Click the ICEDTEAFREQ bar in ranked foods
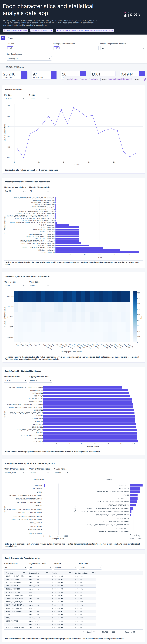Viewport: 147px width, 644px height. (x=90, y=441)
